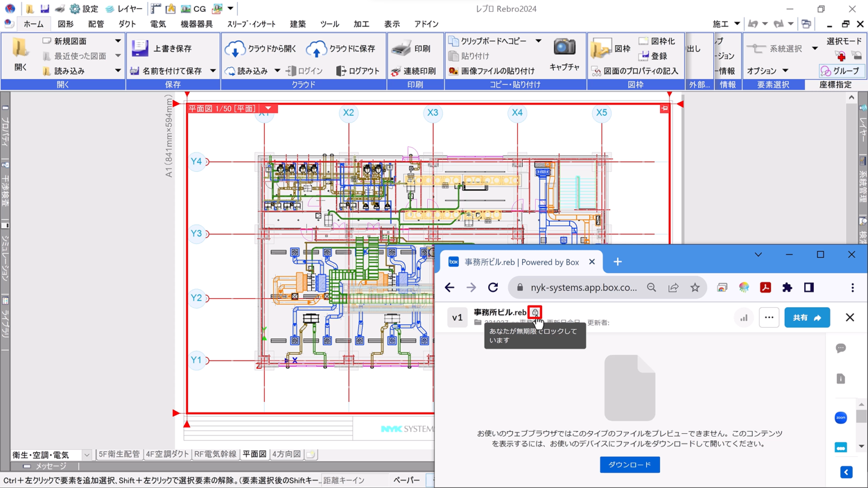Open the Box more options ellipsis
This screenshot has width=868, height=488.
pyautogui.click(x=769, y=317)
